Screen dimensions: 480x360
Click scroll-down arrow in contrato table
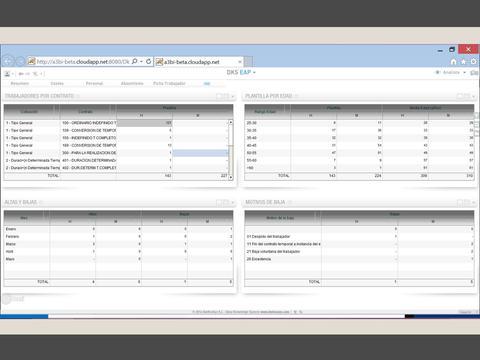pyautogui.click(x=230, y=177)
